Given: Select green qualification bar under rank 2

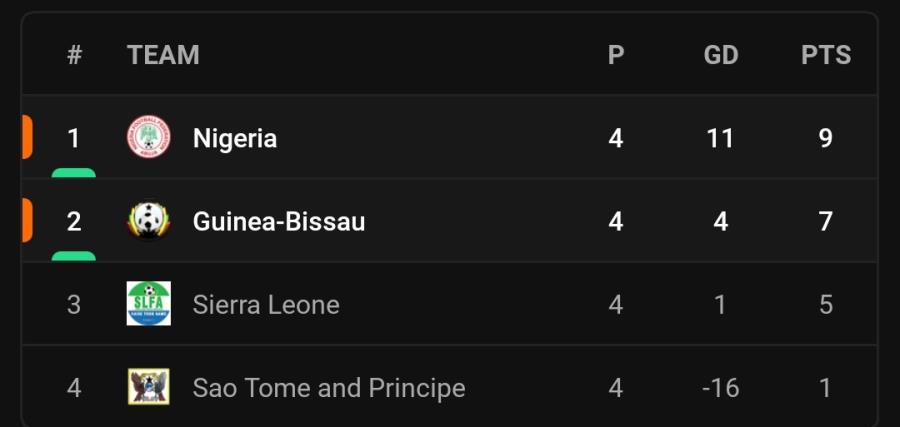Looking at the screenshot, I should (x=73, y=256).
